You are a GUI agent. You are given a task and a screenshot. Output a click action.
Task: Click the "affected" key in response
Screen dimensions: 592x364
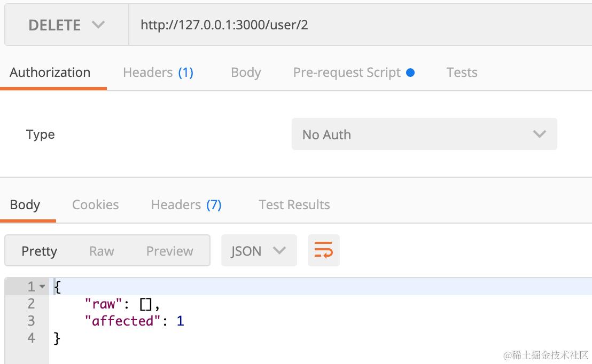point(124,321)
